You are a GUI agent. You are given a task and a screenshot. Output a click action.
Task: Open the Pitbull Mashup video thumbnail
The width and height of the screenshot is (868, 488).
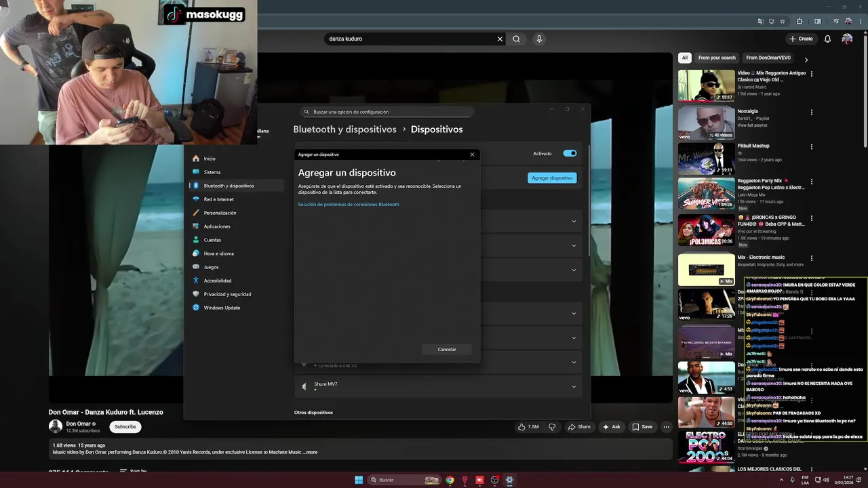(706, 159)
